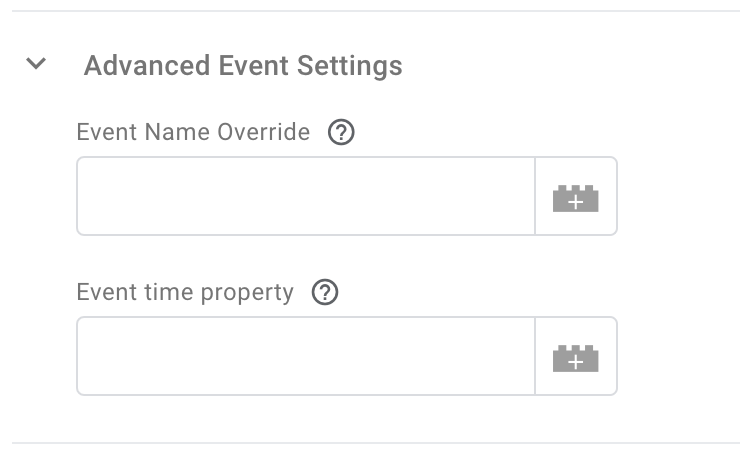Show the Event time property tooltip icon

(326, 292)
